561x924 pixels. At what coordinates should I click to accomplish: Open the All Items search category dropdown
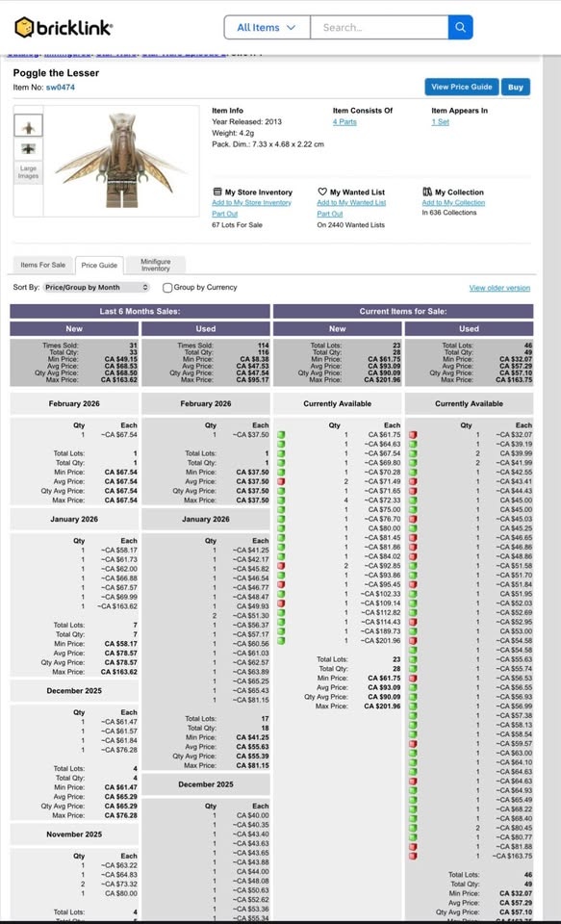tap(267, 27)
